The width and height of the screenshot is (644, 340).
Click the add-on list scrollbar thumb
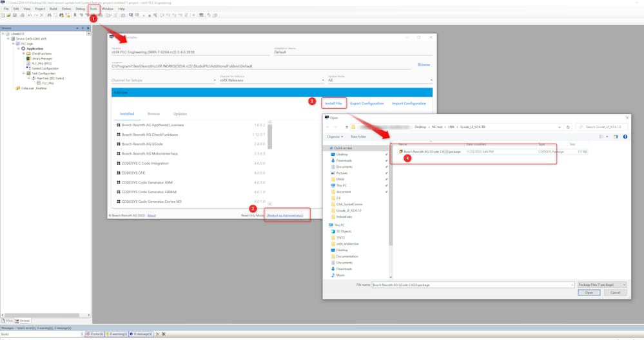click(x=270, y=137)
